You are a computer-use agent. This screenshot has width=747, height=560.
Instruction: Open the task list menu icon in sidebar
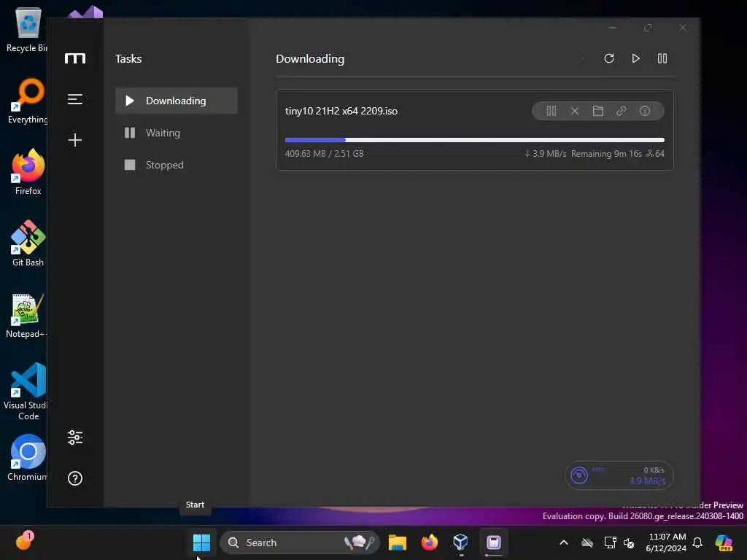coord(75,99)
